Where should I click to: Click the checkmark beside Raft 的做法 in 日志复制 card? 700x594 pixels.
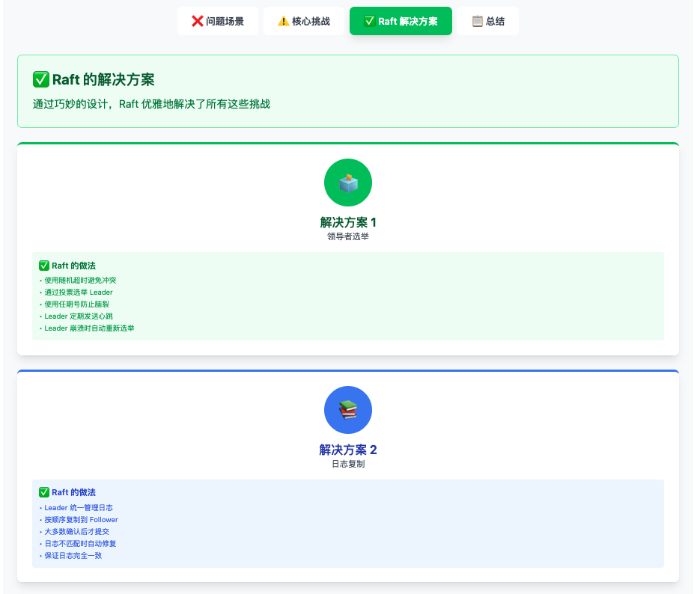pyautogui.click(x=44, y=492)
